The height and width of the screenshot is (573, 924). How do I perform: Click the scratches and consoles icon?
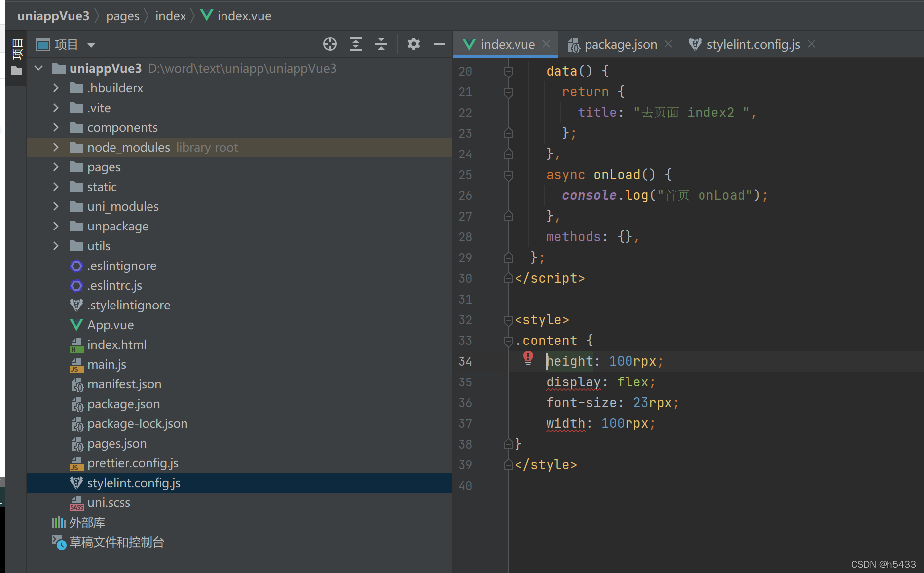(x=59, y=542)
